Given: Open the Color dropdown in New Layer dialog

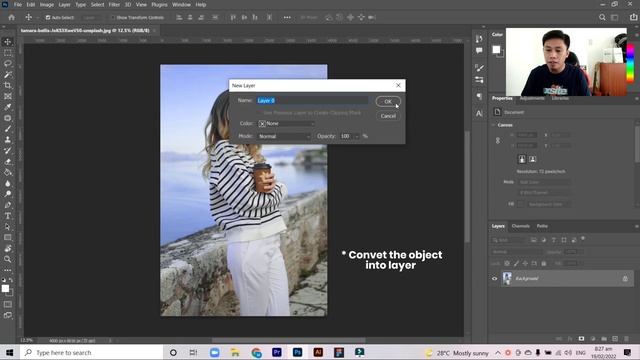Looking at the screenshot, I should (x=286, y=123).
